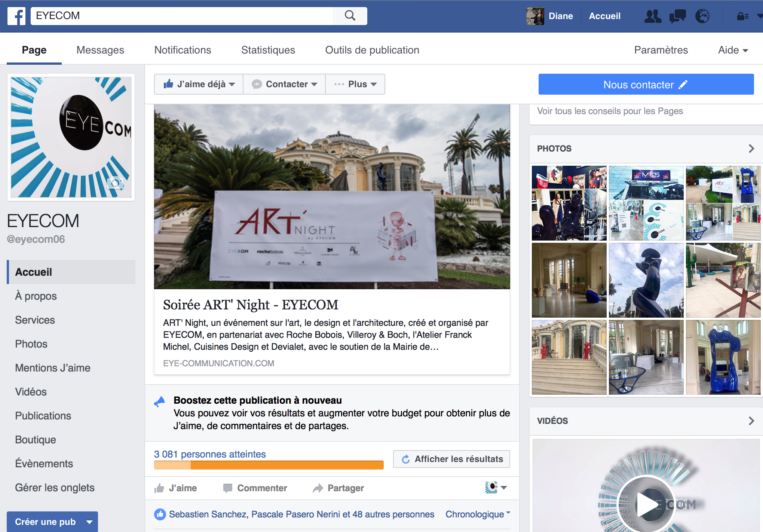Open the ART Night banner post image

pos(332,197)
